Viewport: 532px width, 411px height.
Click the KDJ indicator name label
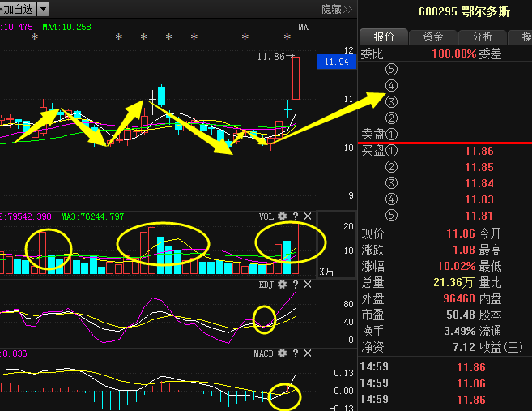tap(266, 285)
